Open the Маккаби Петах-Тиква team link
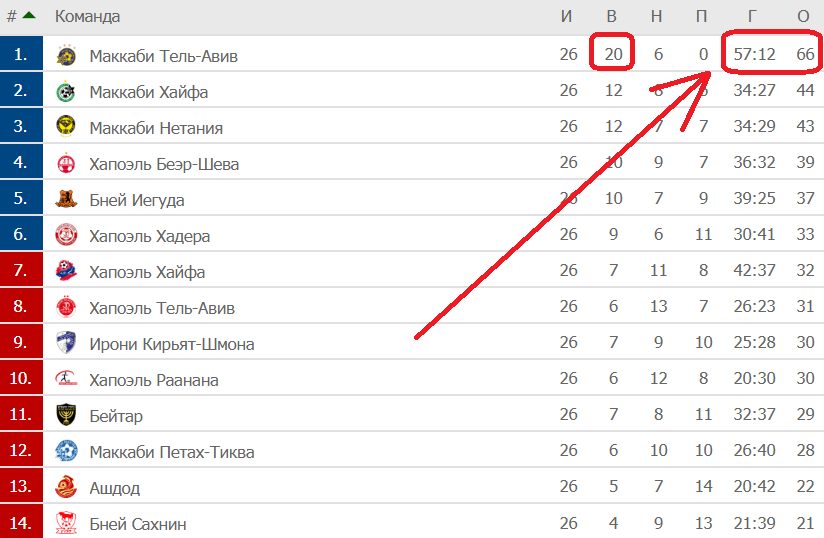The height and width of the screenshot is (538, 824). click(x=172, y=452)
